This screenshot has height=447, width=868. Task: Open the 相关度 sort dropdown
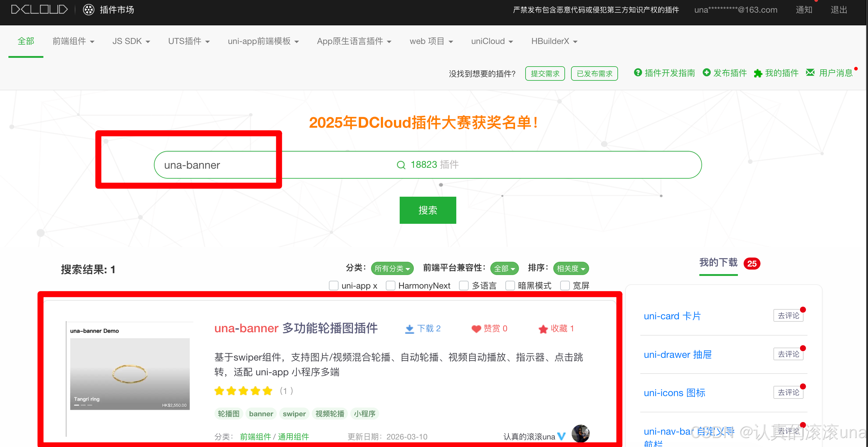(x=571, y=268)
